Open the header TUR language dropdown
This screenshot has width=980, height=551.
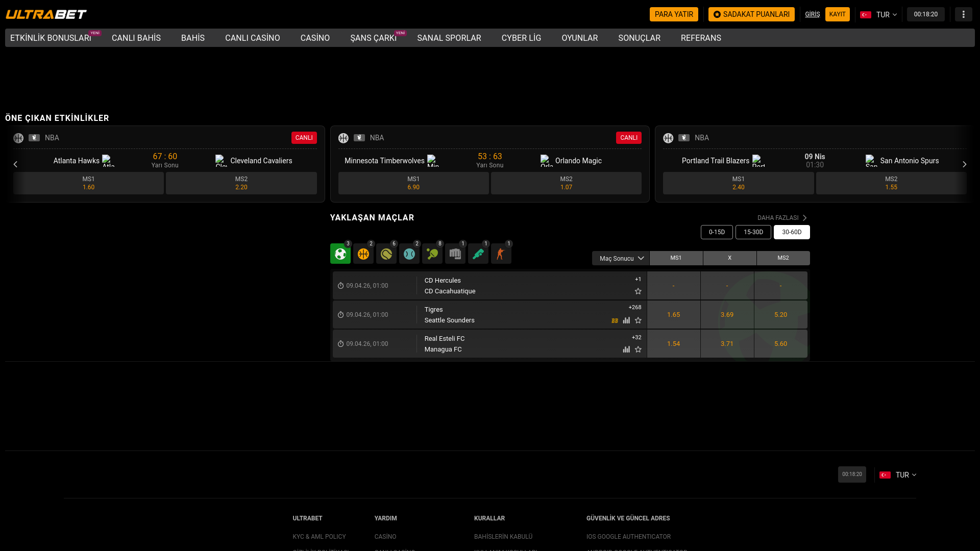click(x=878, y=15)
